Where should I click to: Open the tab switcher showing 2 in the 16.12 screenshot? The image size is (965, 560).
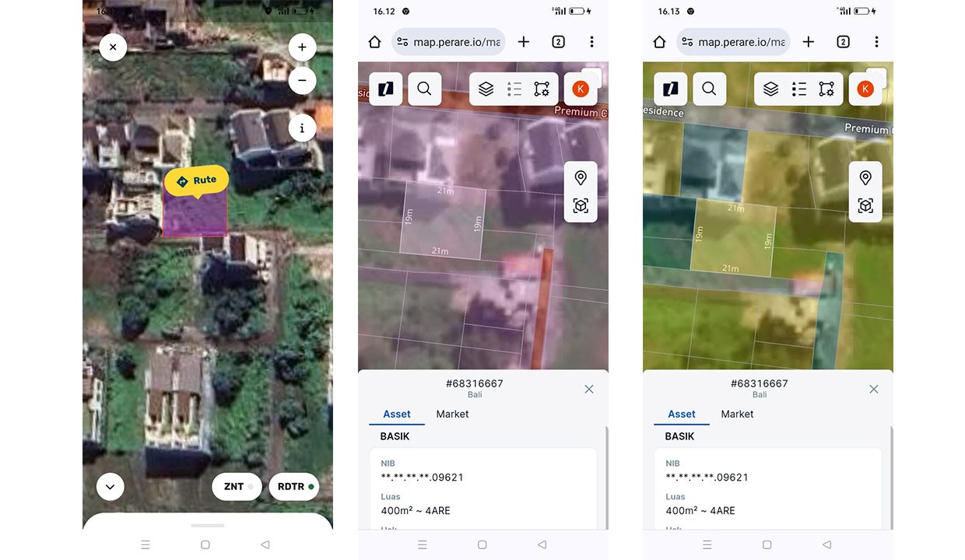click(x=558, y=42)
